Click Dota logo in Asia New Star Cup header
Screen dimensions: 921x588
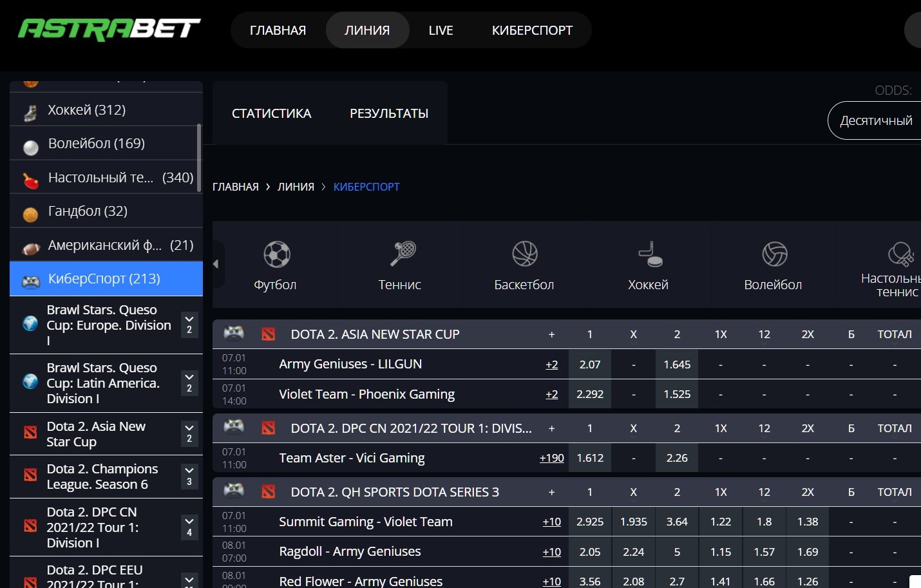point(269,334)
